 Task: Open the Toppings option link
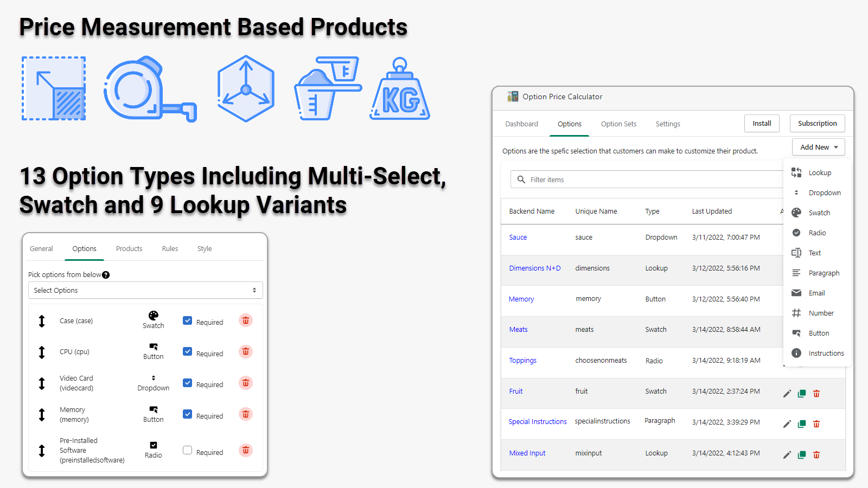tap(523, 361)
